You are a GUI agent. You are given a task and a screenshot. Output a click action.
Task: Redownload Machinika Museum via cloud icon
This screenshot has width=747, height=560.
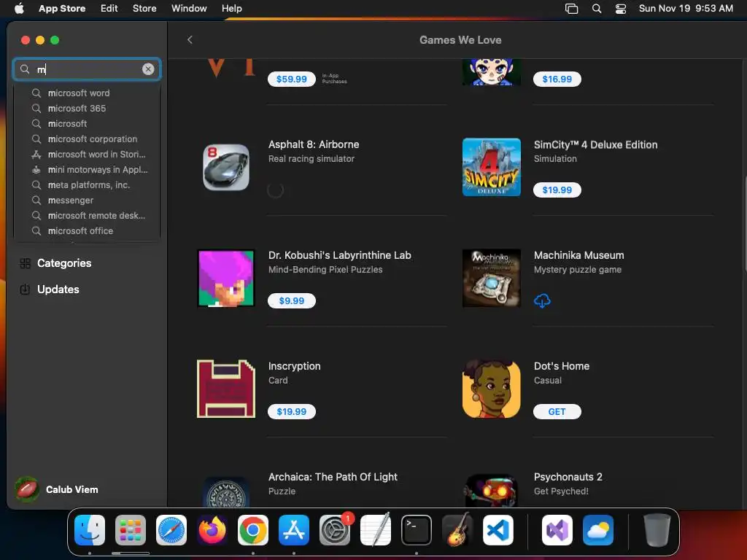[542, 300]
